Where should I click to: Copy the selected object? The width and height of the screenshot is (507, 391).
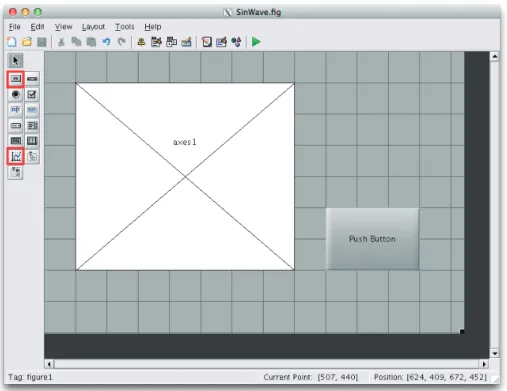76,42
